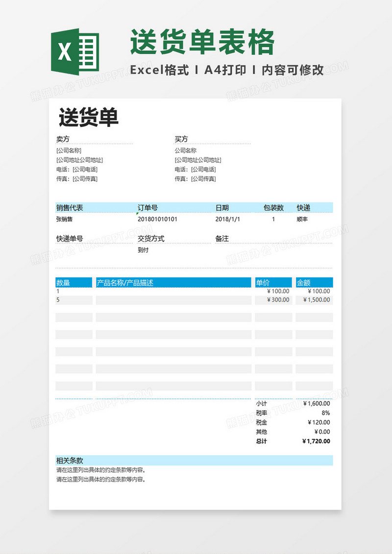Click the large 送货单表格 headline
Viewport: 392px width, 554px height.
click(202, 42)
